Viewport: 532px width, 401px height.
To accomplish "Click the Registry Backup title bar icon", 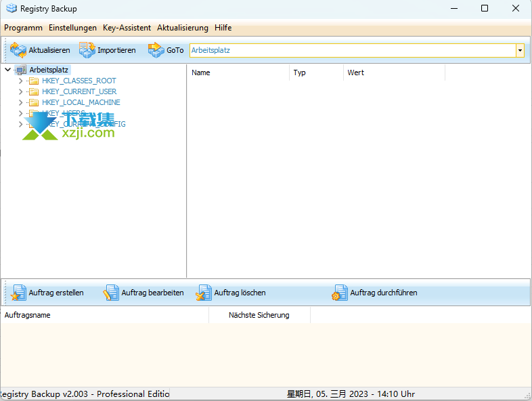I will point(12,9).
